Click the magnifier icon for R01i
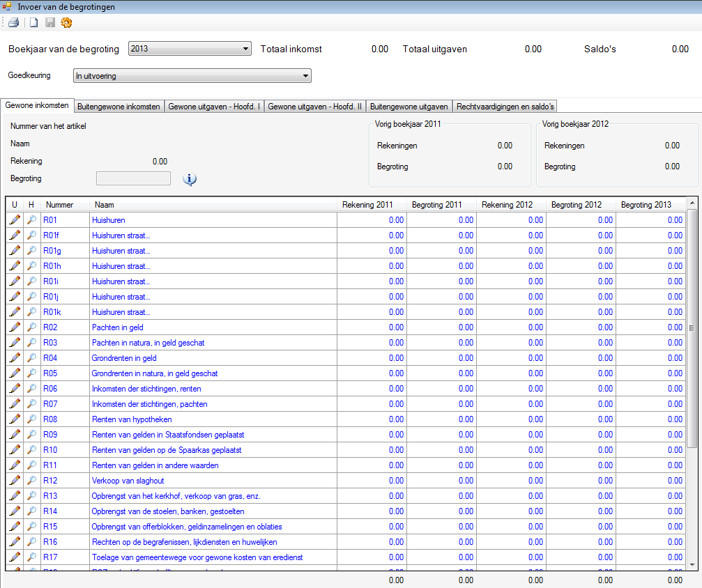The image size is (702, 588). (x=31, y=281)
